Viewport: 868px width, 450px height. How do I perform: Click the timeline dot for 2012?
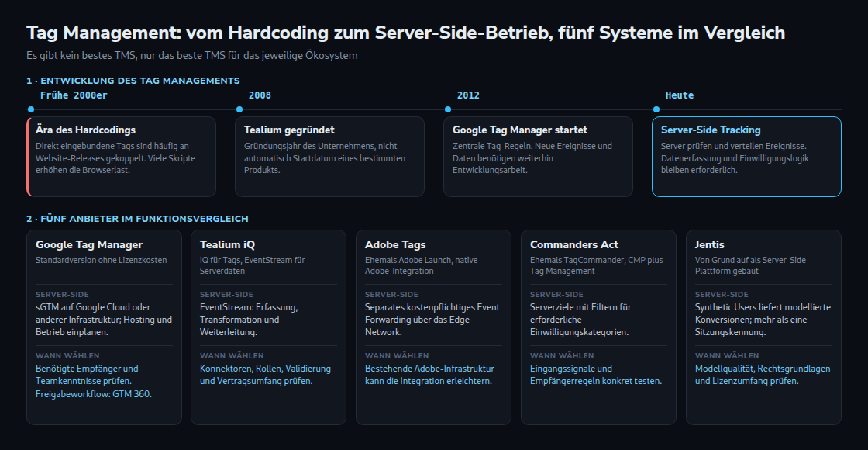click(x=448, y=109)
